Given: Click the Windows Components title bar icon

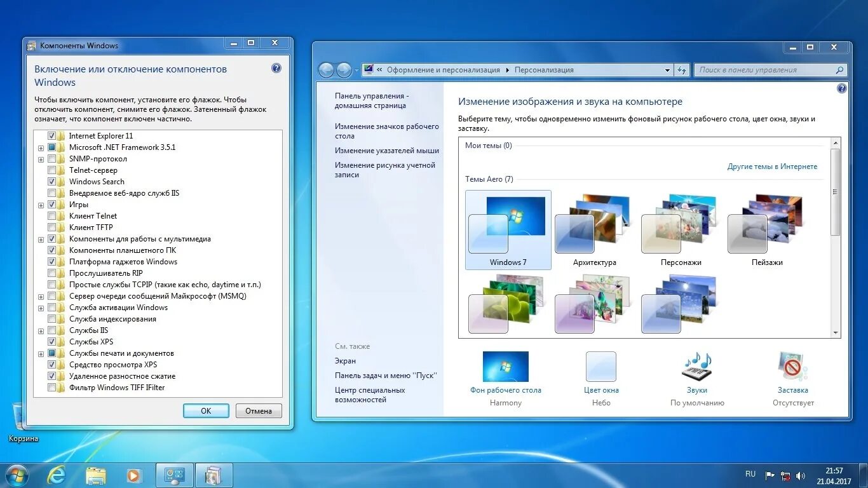Looking at the screenshot, I should [x=32, y=46].
